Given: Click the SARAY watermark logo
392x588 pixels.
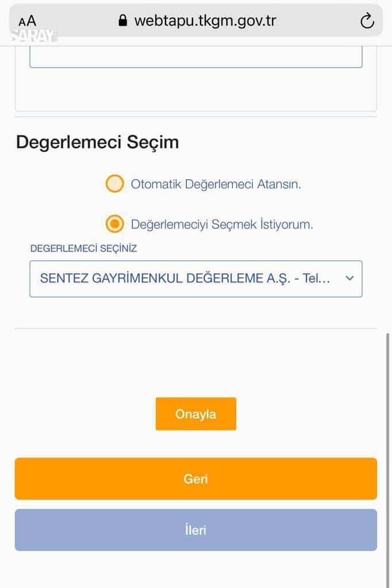Looking at the screenshot, I should (x=33, y=36).
